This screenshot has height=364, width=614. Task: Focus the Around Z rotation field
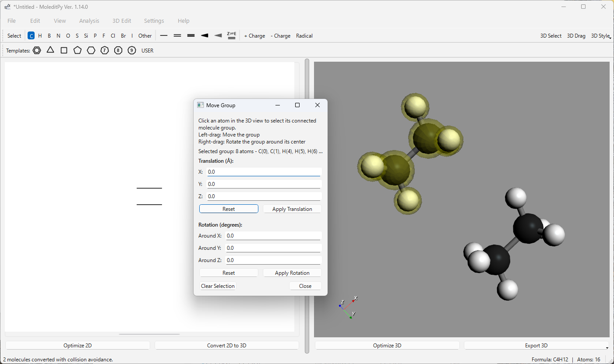pyautogui.click(x=273, y=260)
